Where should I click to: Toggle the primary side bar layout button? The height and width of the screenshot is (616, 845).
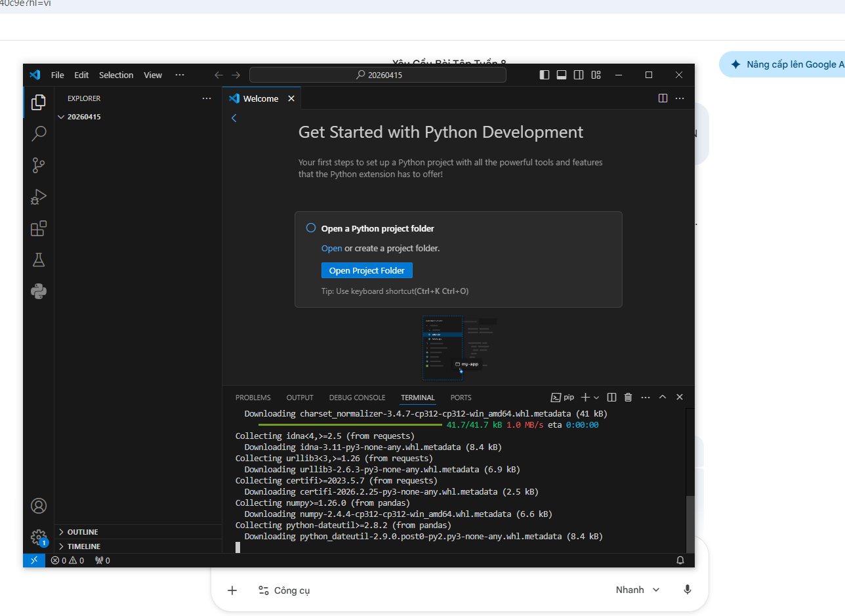pos(545,75)
